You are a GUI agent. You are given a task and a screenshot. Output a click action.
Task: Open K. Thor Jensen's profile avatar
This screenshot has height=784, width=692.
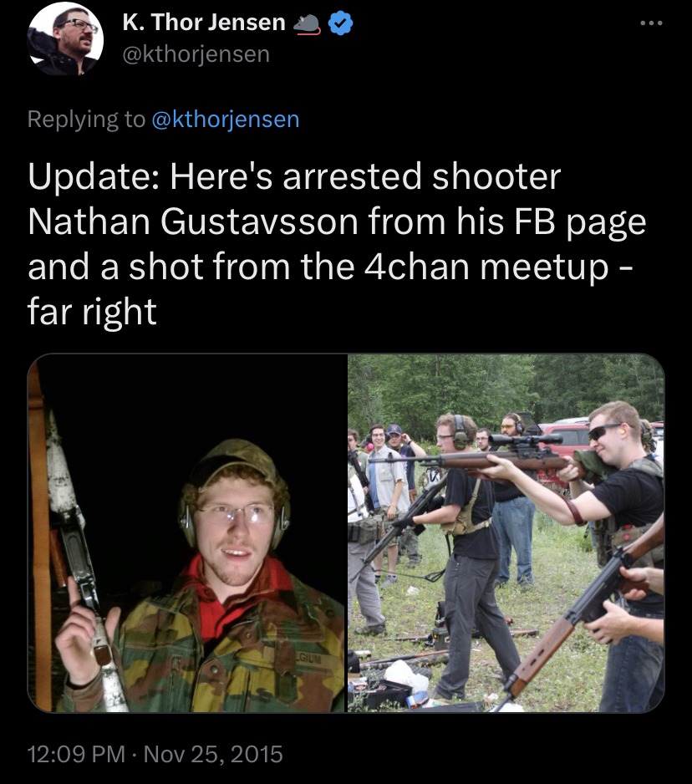click(x=65, y=38)
